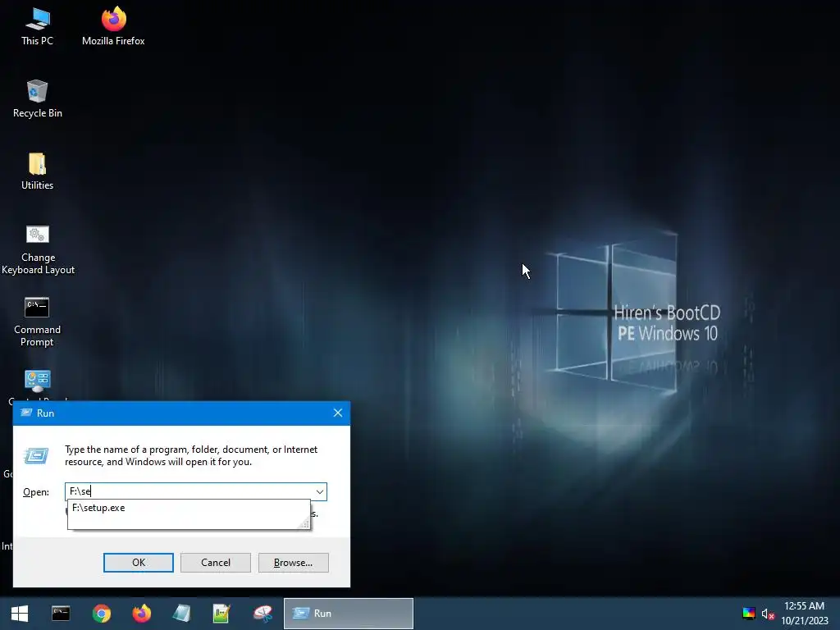
Task: Launch Google Chrome from the taskbar
Action: tap(101, 614)
